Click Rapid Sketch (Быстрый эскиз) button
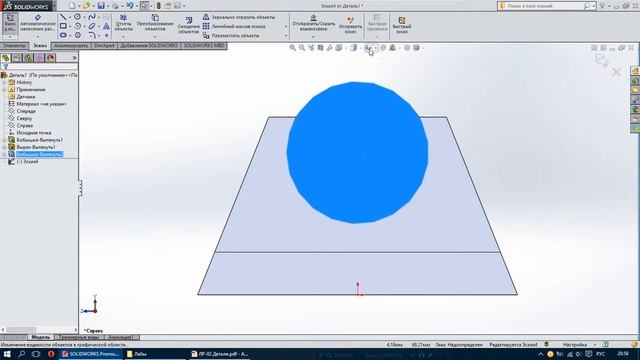 click(402, 24)
